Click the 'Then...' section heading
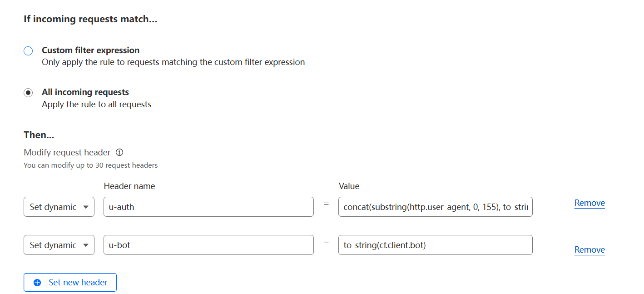 pos(39,135)
